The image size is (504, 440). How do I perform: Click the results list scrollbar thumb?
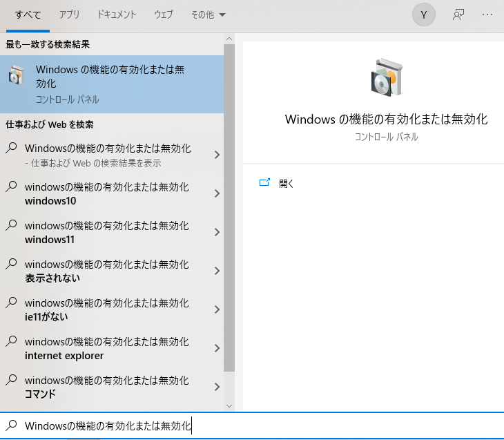tap(229, 208)
